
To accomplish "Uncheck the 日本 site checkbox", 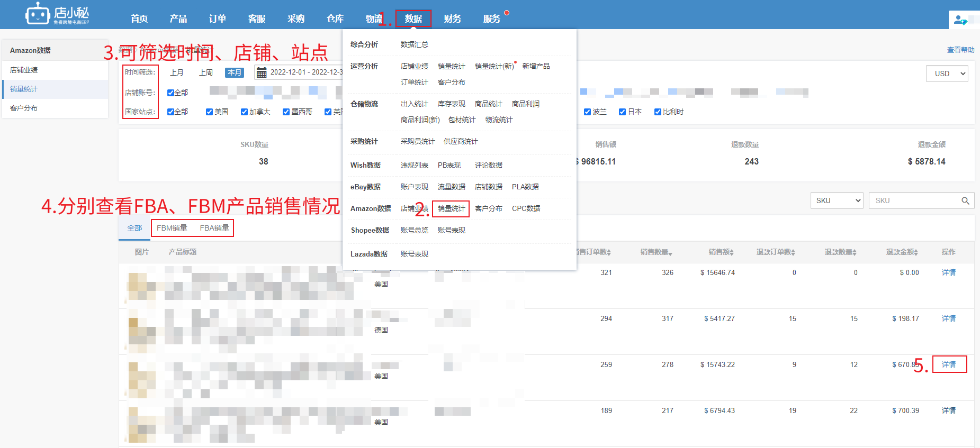I will pos(623,112).
